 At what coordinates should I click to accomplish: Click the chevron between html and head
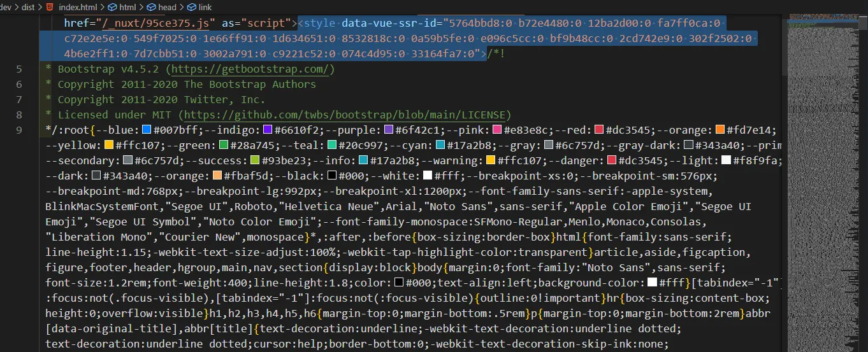click(143, 7)
